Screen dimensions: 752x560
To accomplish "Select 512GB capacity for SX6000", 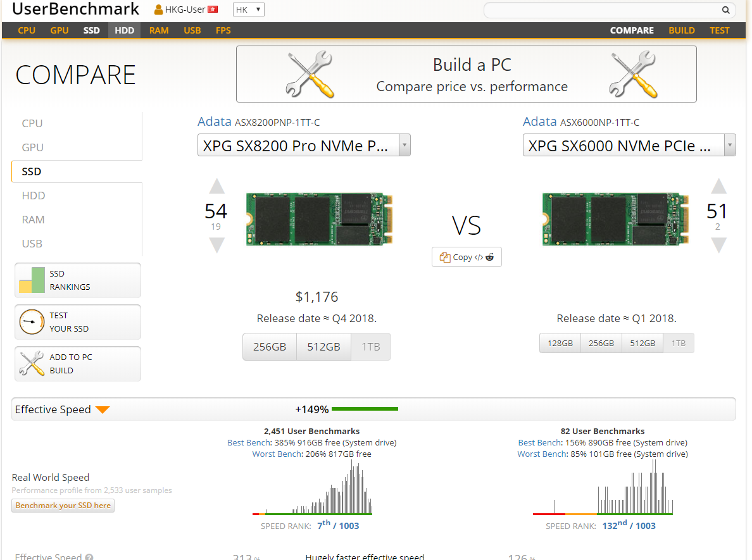I will point(642,344).
